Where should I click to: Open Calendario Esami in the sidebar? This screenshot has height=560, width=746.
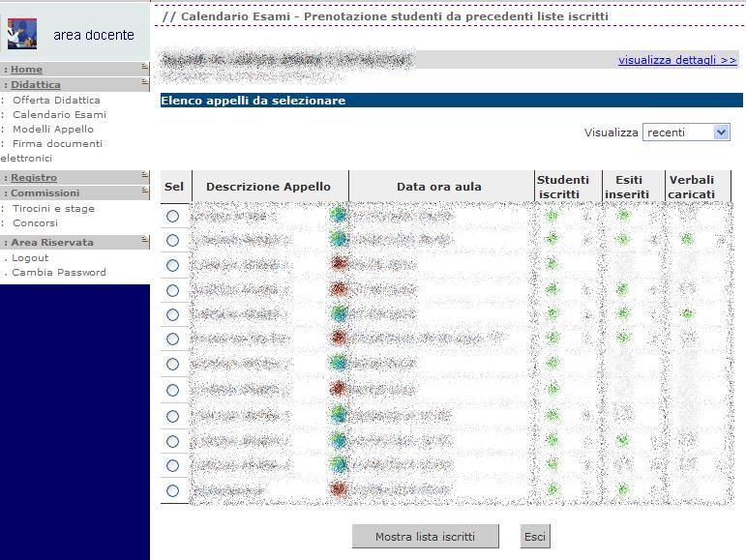59,114
